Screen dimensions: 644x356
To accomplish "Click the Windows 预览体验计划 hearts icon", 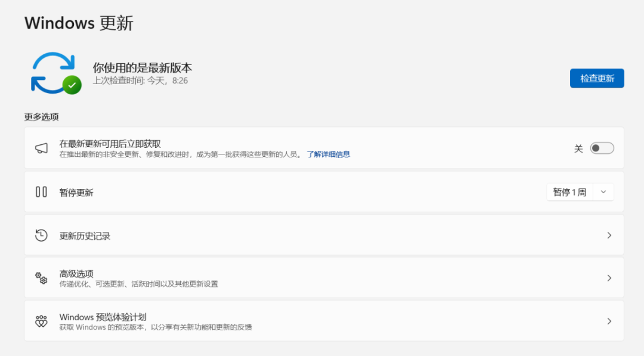I will [41, 321].
